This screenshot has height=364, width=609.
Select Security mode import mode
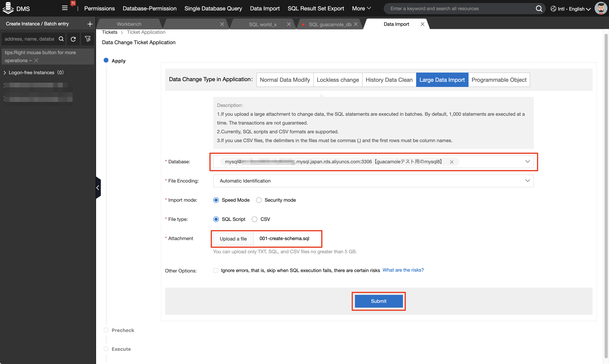pos(259,200)
